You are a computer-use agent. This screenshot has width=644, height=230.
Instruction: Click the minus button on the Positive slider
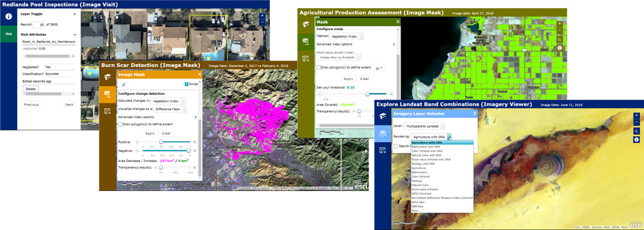tap(136, 142)
